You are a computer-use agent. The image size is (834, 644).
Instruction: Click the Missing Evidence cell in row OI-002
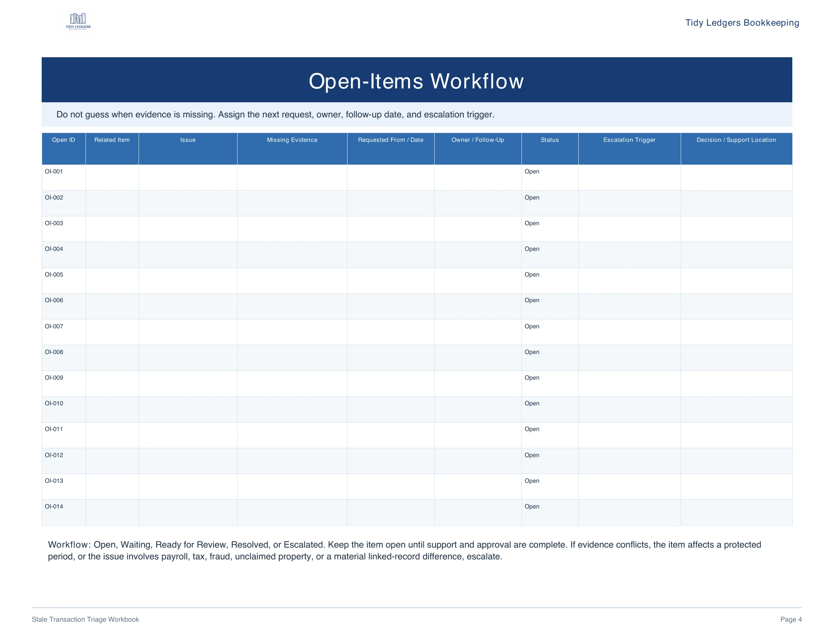pos(292,203)
